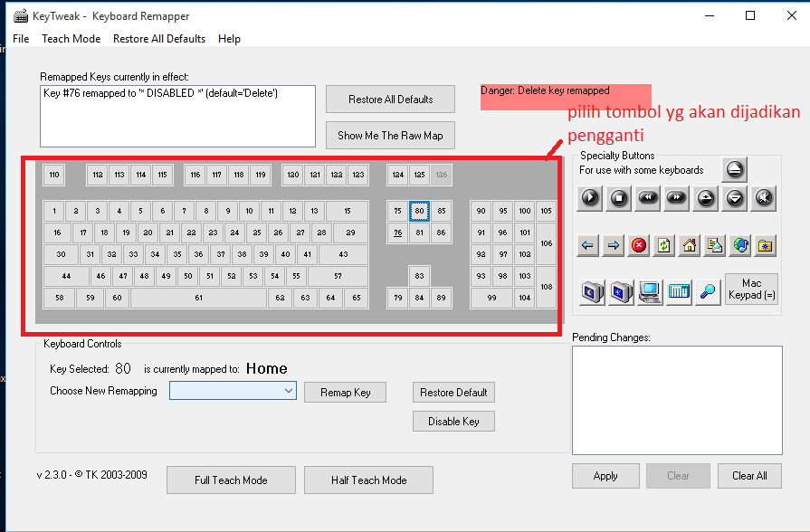Image resolution: width=810 pixels, height=532 pixels.
Task: Select key 90 on the numeric keypad
Action: tap(481, 211)
